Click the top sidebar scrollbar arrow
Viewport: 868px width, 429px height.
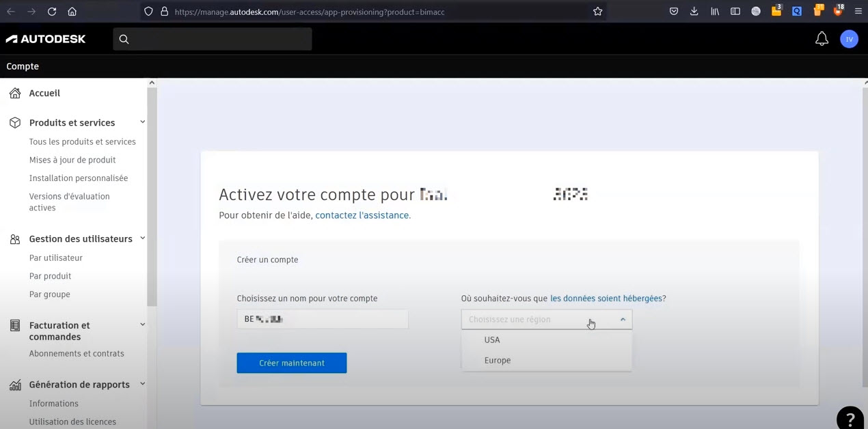(152, 82)
